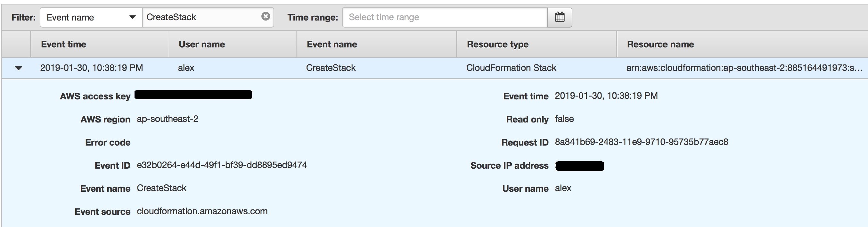Click the User name column header
Image resolution: width=868 pixels, height=227 pixels.
pyautogui.click(x=201, y=44)
